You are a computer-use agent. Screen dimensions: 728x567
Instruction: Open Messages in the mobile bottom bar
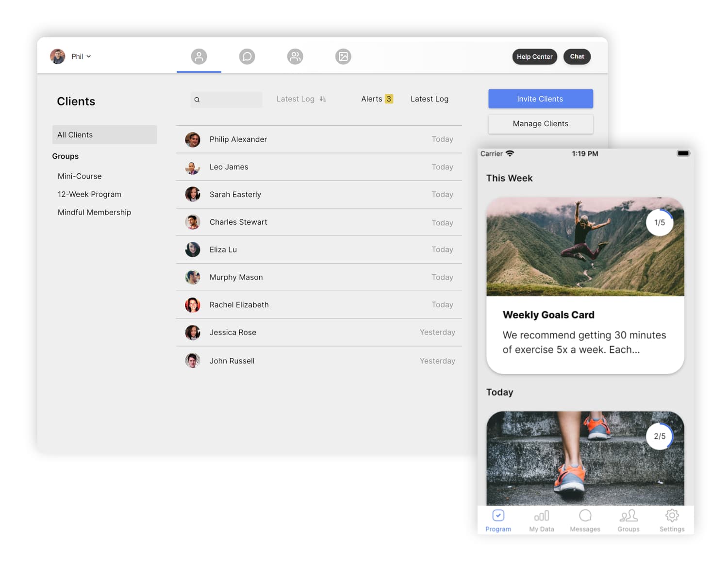pos(585,520)
